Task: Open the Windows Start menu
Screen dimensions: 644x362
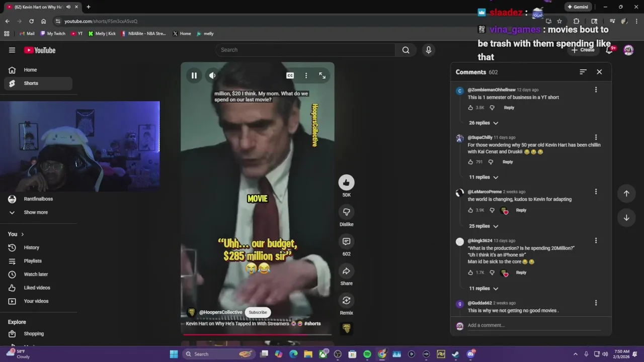Action: pos(174,354)
